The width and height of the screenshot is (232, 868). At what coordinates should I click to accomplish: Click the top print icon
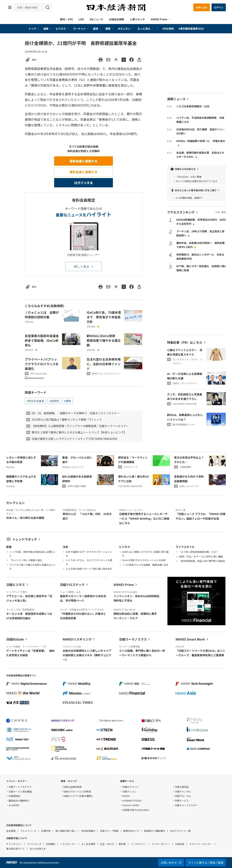click(101, 60)
